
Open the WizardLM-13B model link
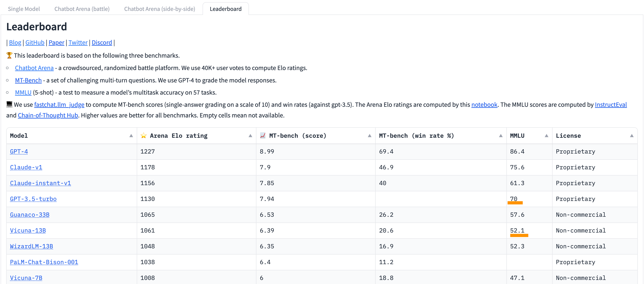[x=31, y=246]
